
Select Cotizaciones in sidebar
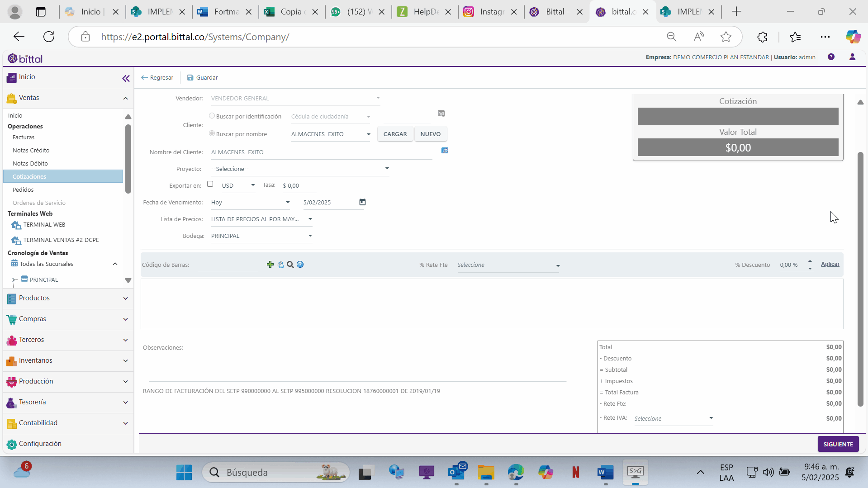click(x=63, y=176)
